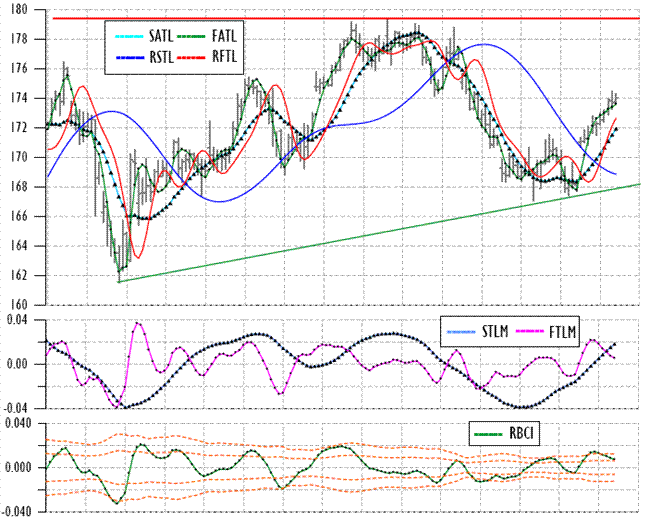Click the 0.00 label on STLM panel axis

tap(15, 364)
